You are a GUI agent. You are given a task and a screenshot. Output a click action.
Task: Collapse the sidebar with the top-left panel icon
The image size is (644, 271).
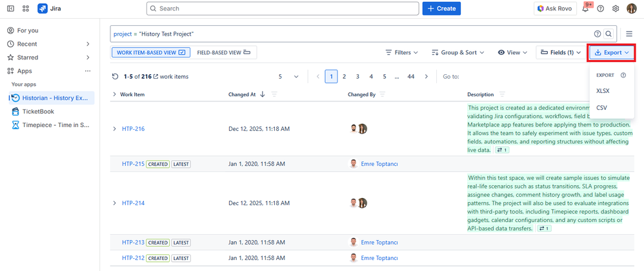[11, 8]
